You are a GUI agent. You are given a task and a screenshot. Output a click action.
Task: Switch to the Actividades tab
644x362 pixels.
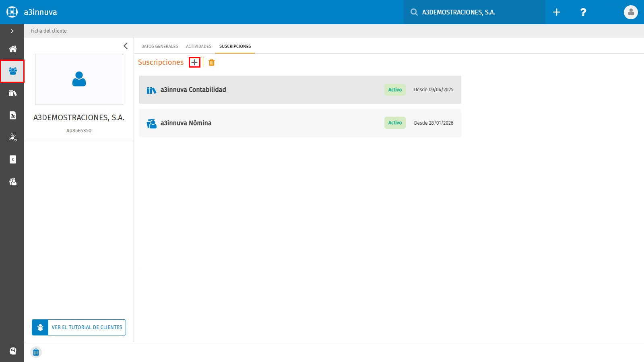coord(198,46)
